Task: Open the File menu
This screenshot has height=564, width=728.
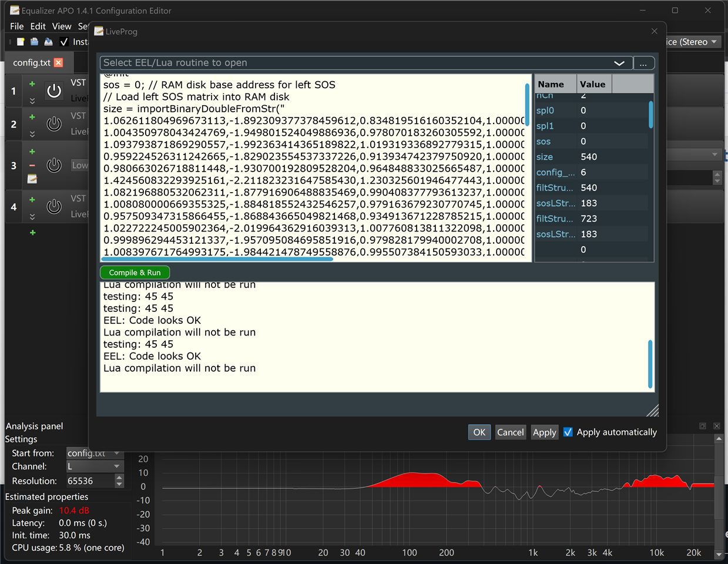Action: point(17,26)
